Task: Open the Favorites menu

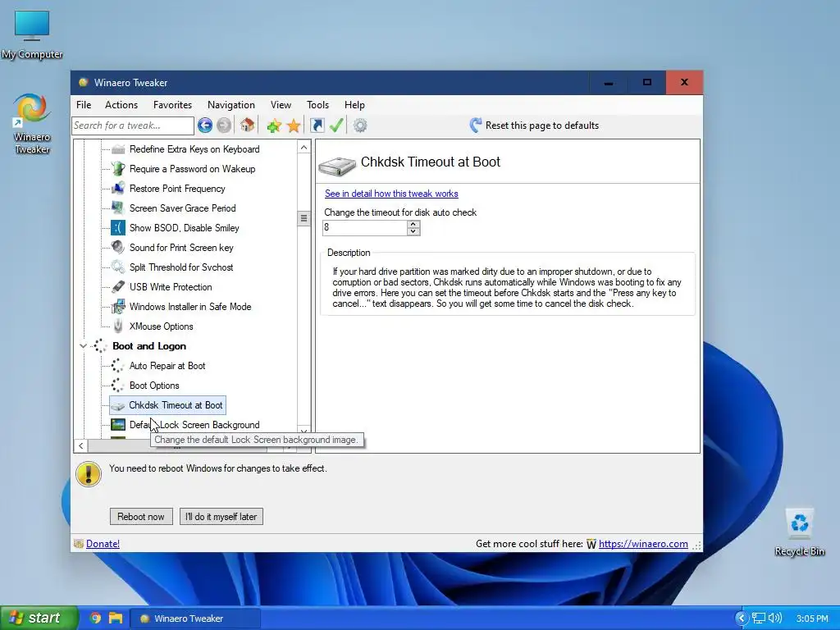Action: (172, 105)
